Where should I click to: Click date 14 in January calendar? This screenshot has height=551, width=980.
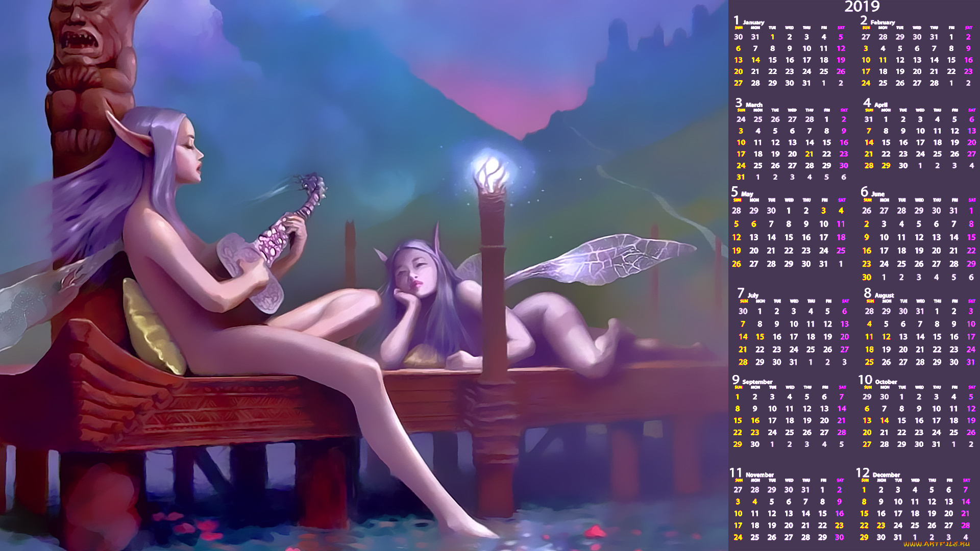[755, 60]
